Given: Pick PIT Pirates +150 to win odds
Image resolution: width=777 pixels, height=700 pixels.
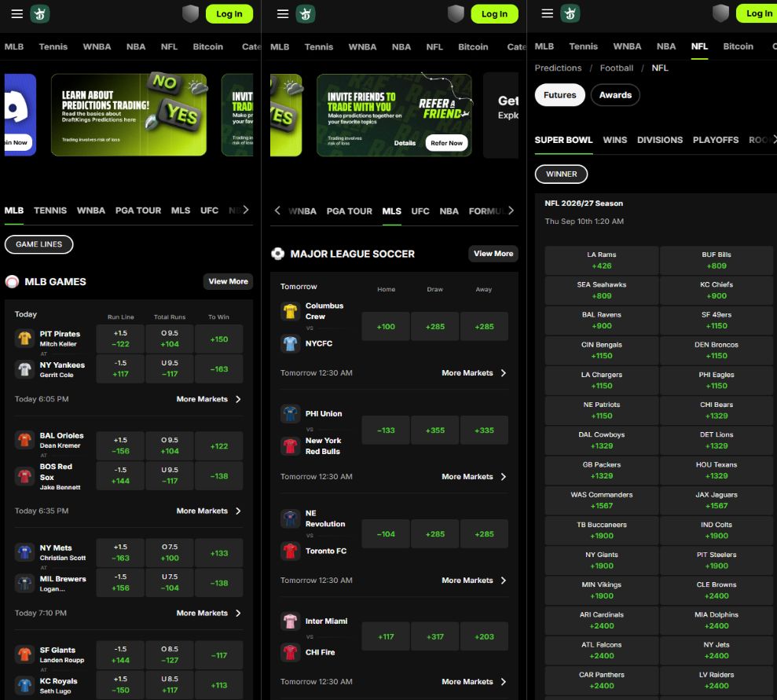Looking at the screenshot, I should point(219,339).
